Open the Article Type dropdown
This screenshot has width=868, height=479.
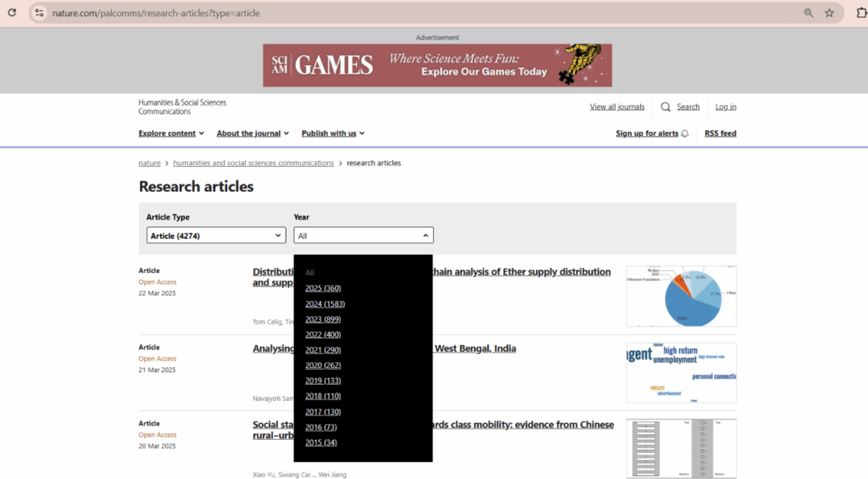(215, 236)
